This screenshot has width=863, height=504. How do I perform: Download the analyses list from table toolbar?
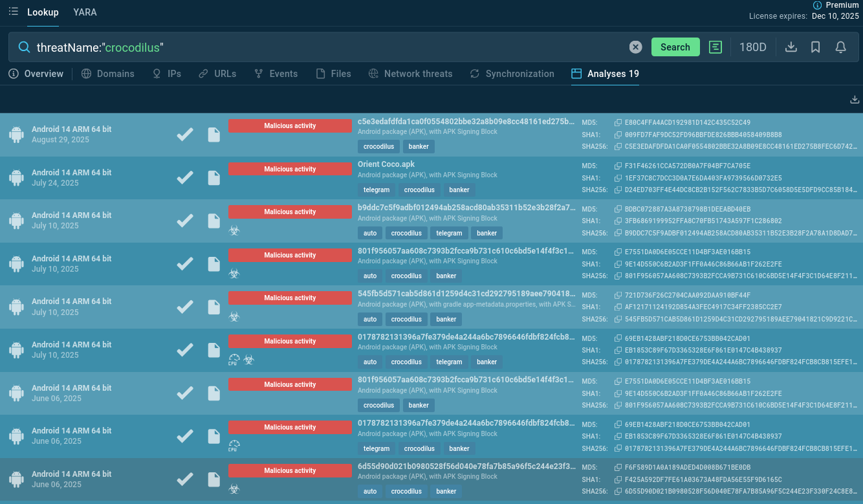(854, 100)
